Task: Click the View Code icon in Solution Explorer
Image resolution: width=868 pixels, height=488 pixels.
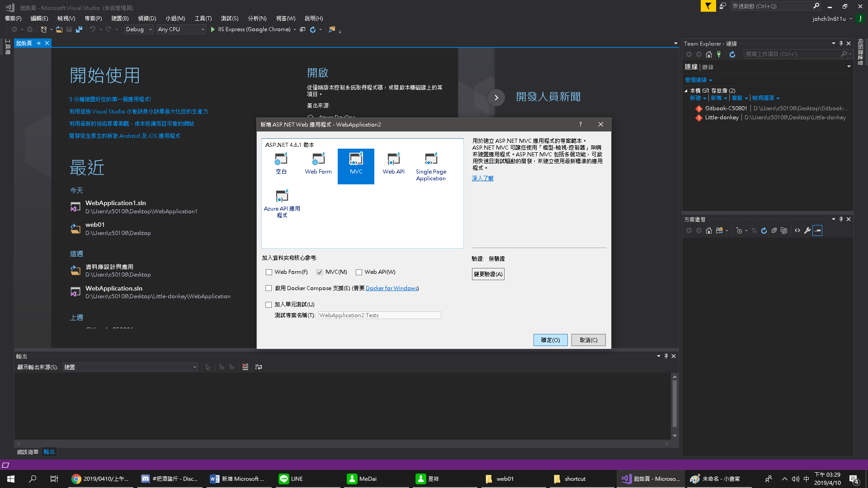Action: coord(797,230)
